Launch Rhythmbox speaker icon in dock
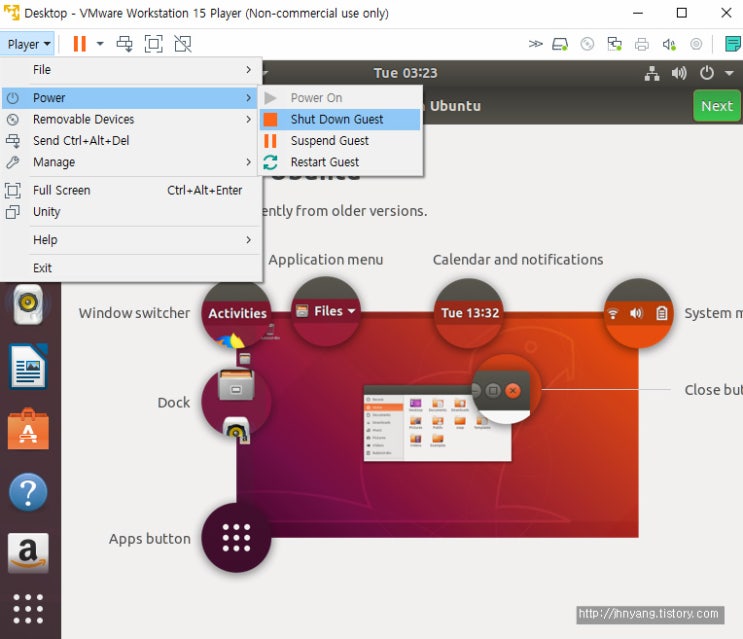The height and width of the screenshot is (639, 743). pos(28,304)
